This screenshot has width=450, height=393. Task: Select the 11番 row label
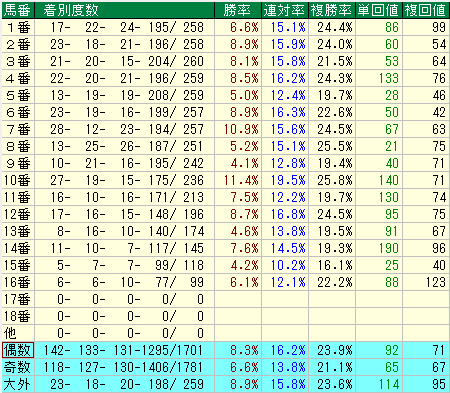pyautogui.click(x=18, y=197)
